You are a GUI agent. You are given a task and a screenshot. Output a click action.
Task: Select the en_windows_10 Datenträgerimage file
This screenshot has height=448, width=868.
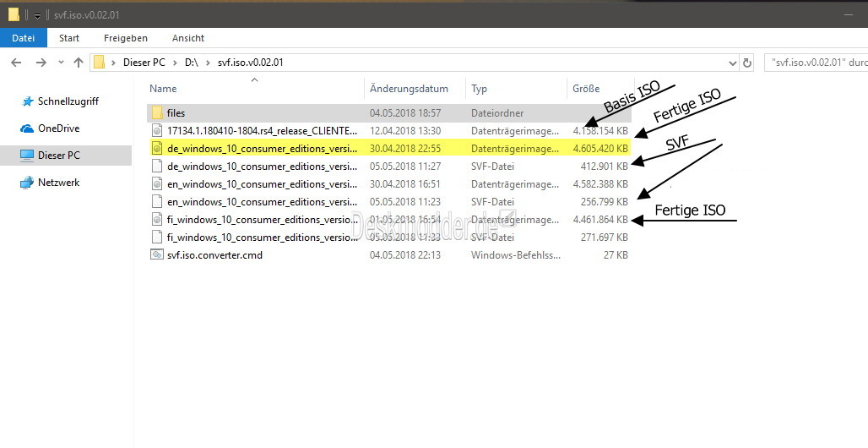coord(389,184)
